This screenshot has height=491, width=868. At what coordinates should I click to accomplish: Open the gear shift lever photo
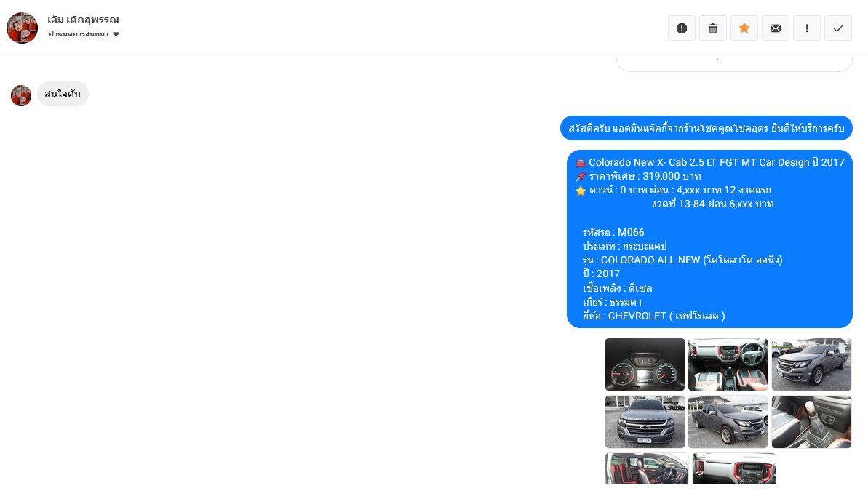point(811,422)
